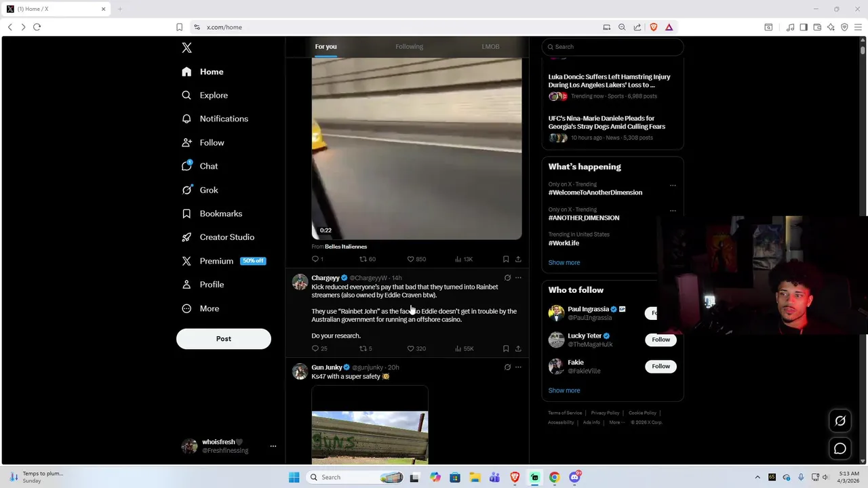Reply to Chargeyy post with 25 replies
868x488 pixels.
[x=319, y=348]
